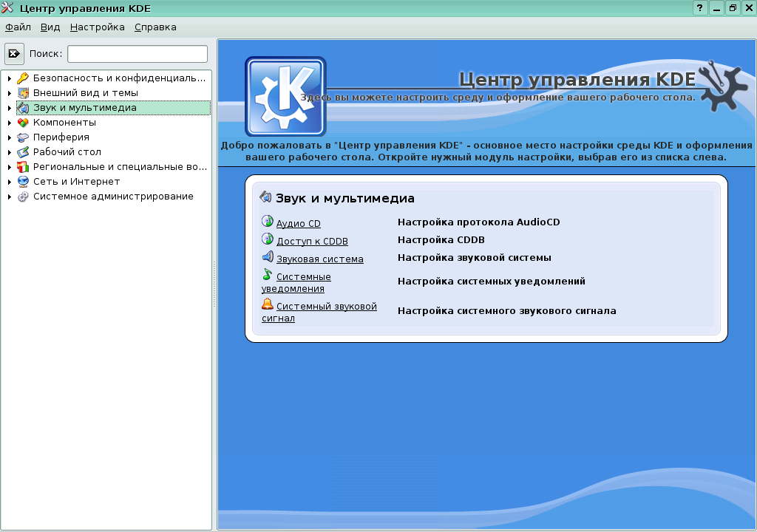This screenshot has height=532, width=757.
Task: Open the Файл menu
Action: click(16, 27)
